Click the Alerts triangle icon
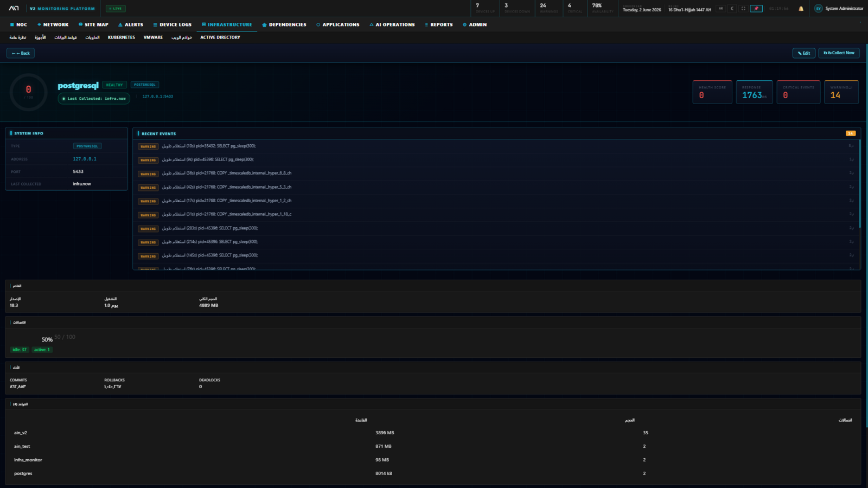 pos(120,24)
